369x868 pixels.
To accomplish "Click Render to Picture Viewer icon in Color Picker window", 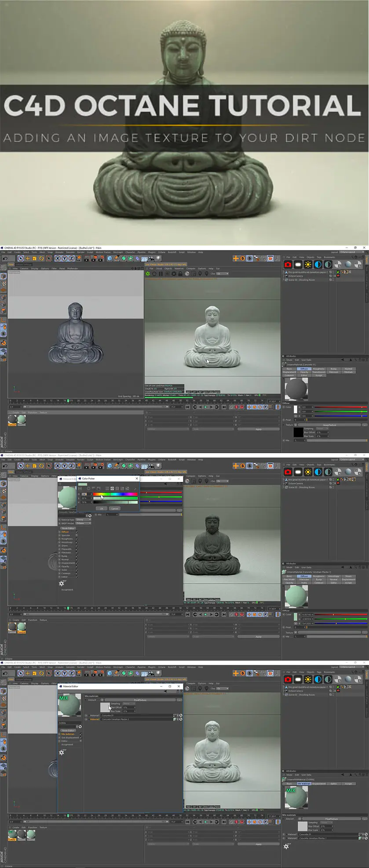I will (94, 466).
